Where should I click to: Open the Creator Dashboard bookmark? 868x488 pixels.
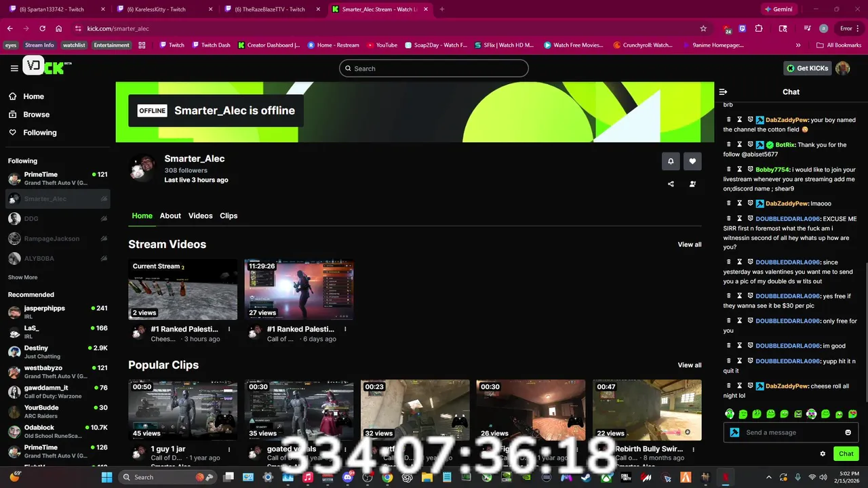click(x=269, y=45)
